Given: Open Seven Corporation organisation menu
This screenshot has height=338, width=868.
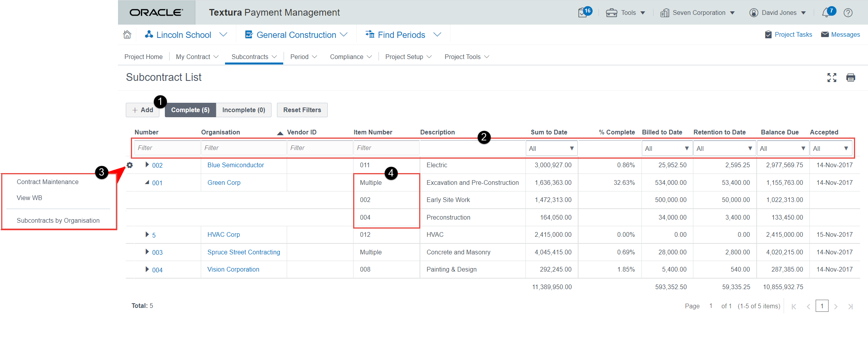Looking at the screenshot, I should tap(698, 13).
